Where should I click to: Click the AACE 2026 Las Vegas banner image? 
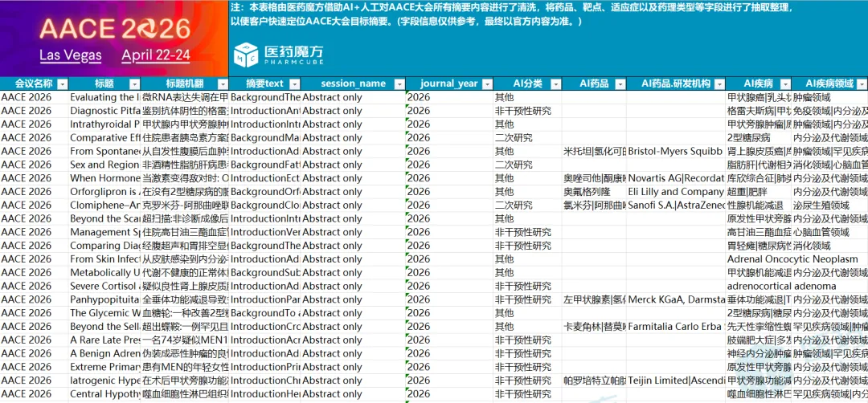tap(114, 39)
